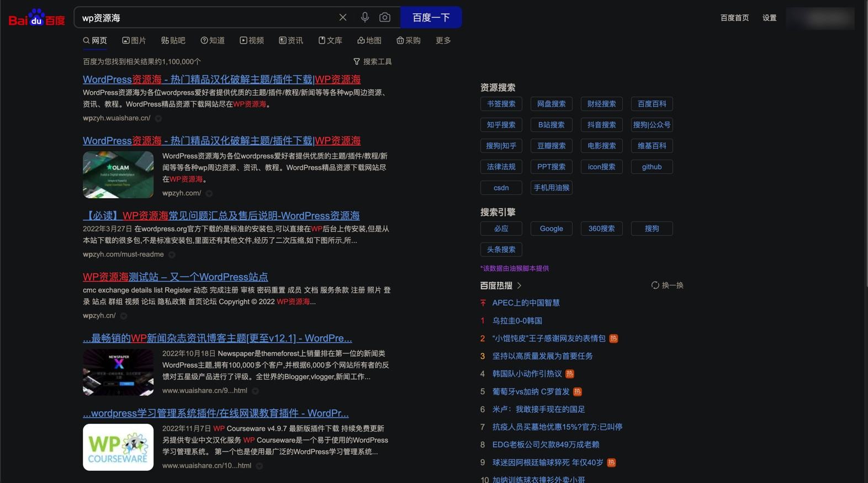
Task: Click 网盘搜索 resource button
Action: click(x=552, y=104)
